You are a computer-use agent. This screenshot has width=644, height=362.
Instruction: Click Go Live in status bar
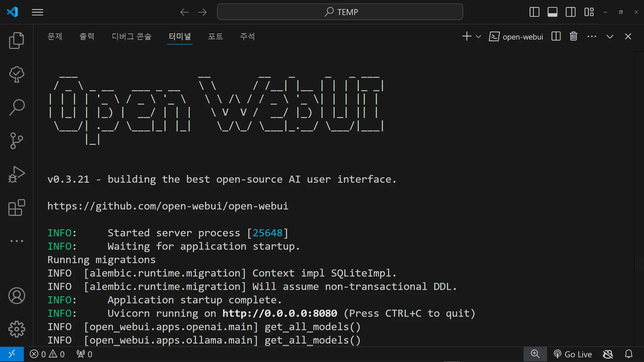(573, 354)
